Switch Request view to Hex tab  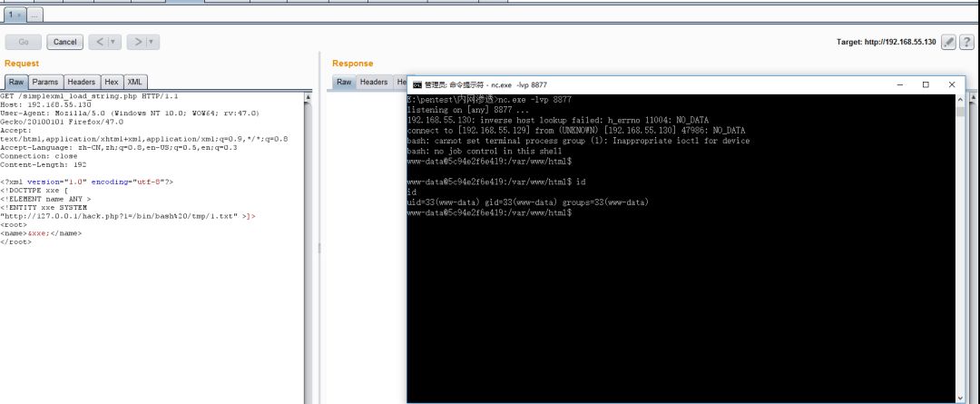coord(112,82)
